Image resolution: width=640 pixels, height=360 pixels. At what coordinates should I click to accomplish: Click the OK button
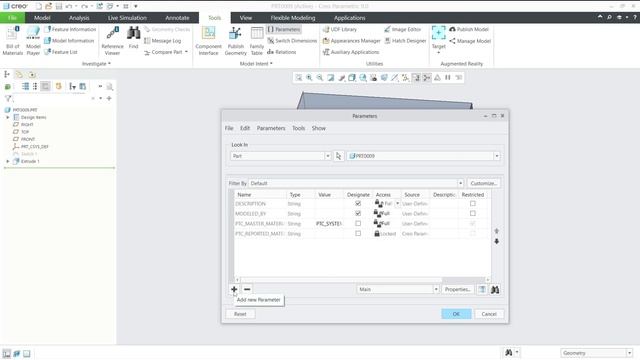(x=456, y=314)
